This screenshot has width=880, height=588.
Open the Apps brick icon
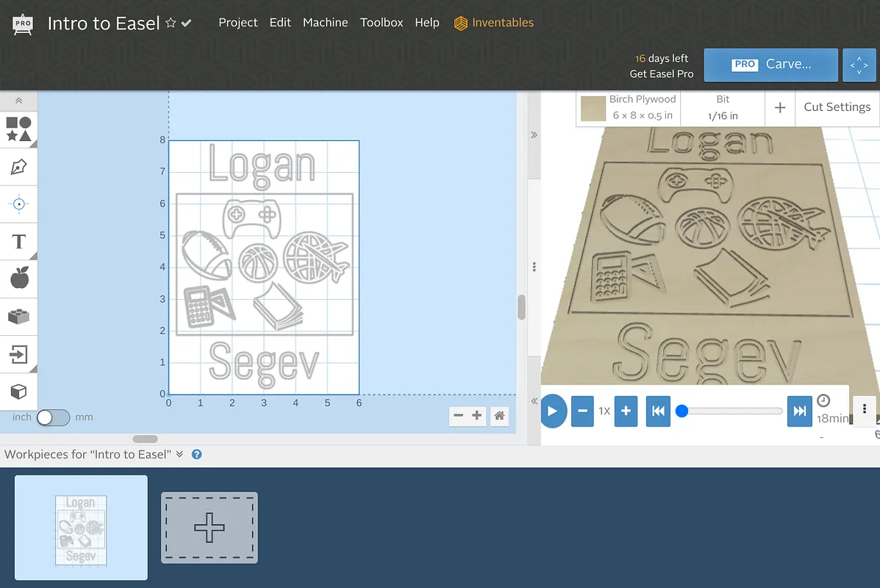coord(18,317)
